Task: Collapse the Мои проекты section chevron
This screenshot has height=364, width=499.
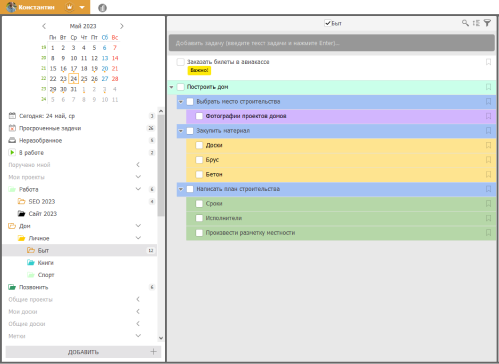Action: coord(138,177)
